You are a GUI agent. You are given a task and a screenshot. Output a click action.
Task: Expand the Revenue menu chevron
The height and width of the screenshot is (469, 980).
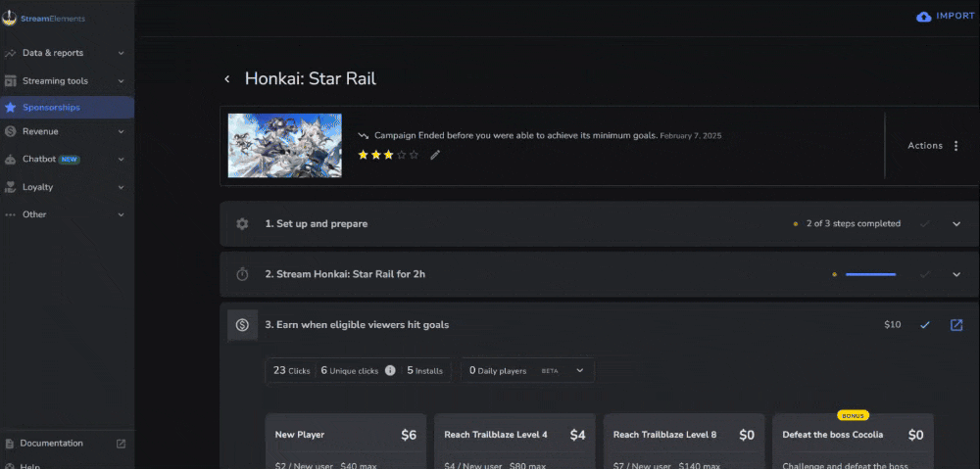122,132
